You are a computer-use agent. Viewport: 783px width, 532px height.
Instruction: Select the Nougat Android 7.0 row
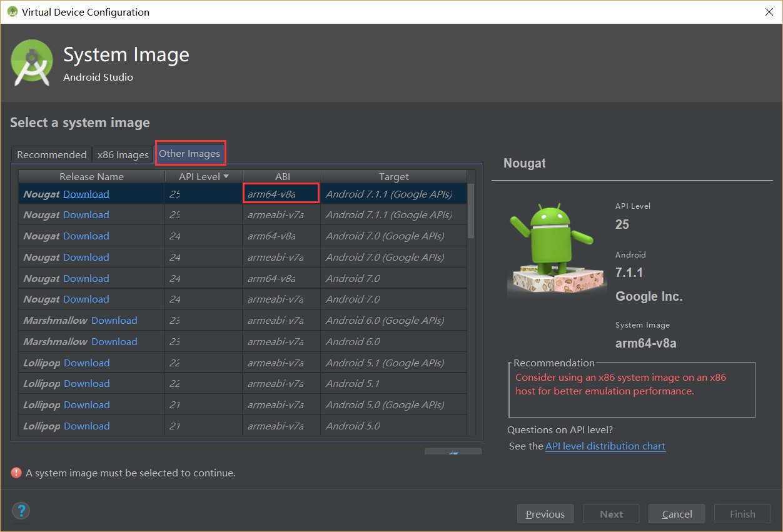click(394, 278)
